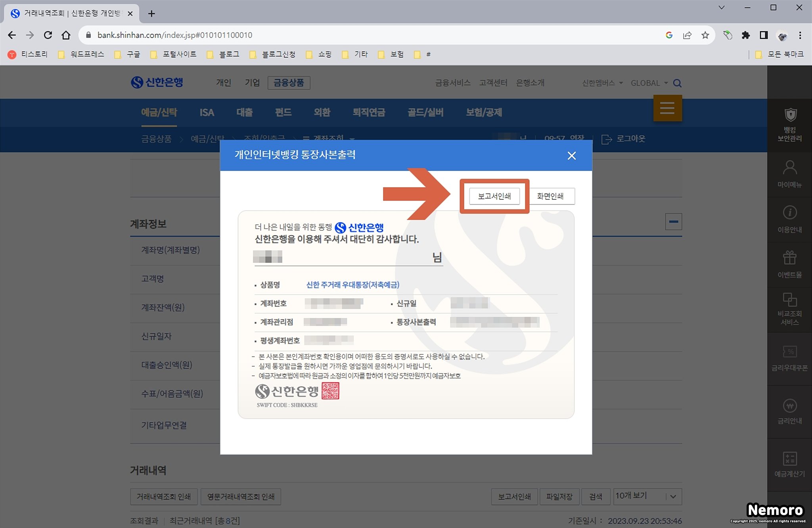
Task: Open the 예금계산기 calculator icon
Action: pyautogui.click(x=790, y=459)
